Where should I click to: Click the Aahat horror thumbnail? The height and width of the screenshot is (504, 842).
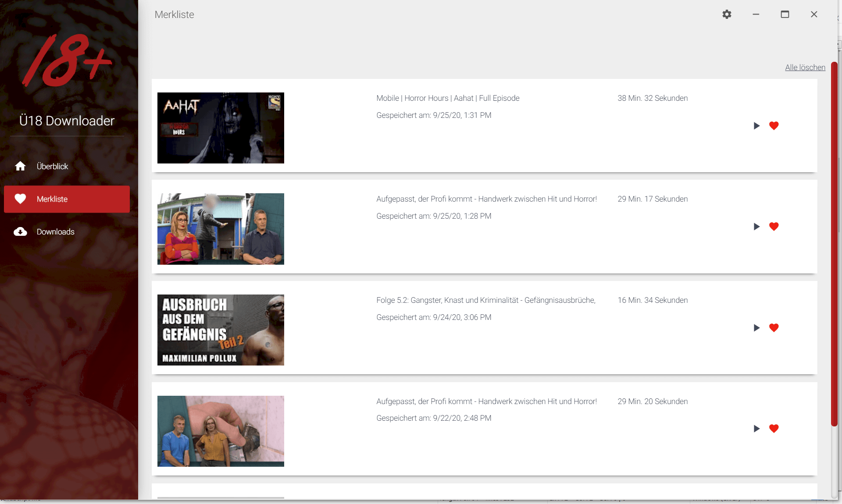click(x=221, y=128)
